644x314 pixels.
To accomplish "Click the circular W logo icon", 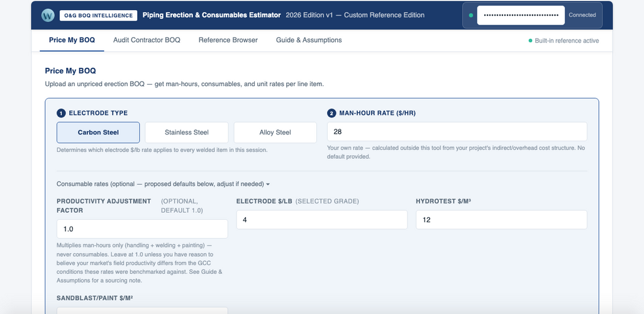I will pos(48,15).
